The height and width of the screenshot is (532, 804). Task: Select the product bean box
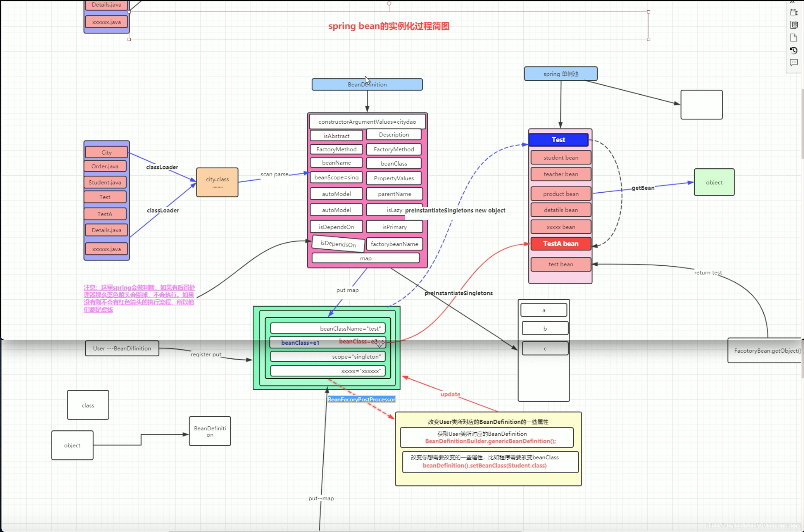[x=561, y=194]
